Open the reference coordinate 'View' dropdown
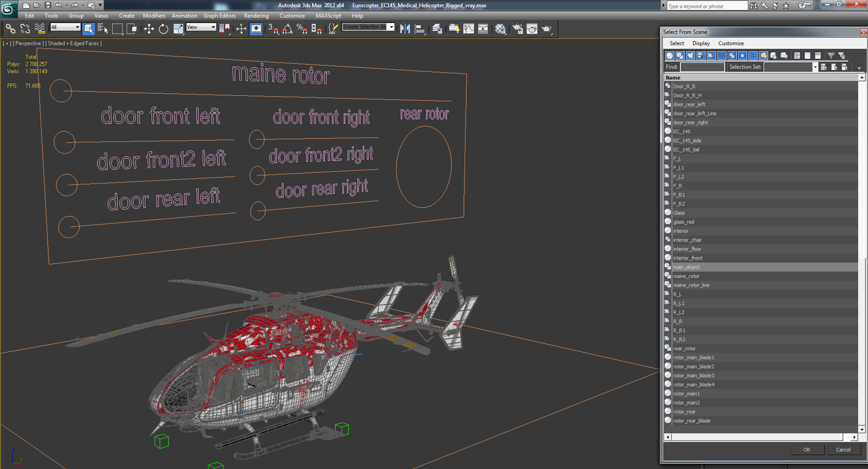 (201, 28)
